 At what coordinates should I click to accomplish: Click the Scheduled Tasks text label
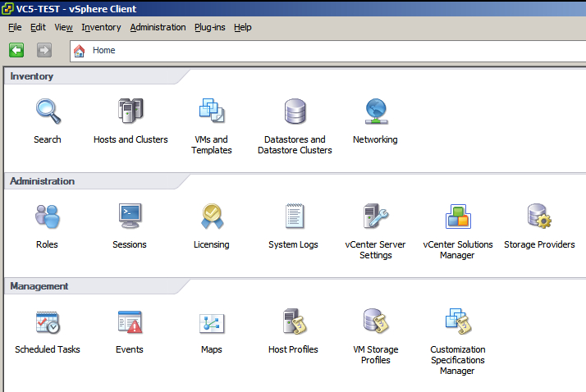coord(48,349)
